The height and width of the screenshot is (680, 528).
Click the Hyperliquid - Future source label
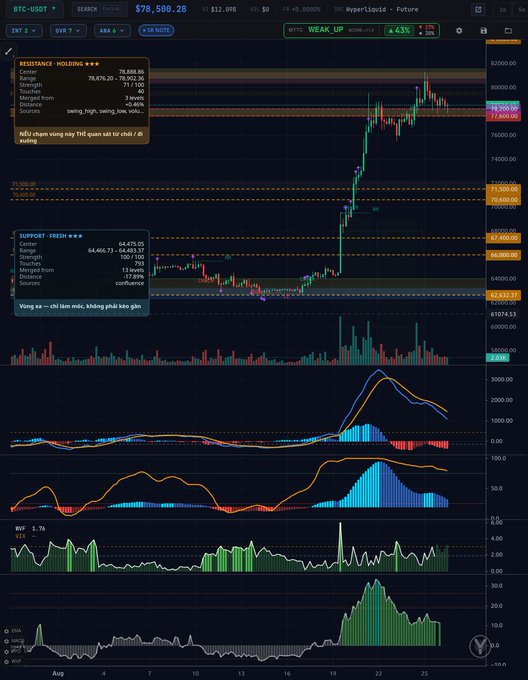click(382, 9)
